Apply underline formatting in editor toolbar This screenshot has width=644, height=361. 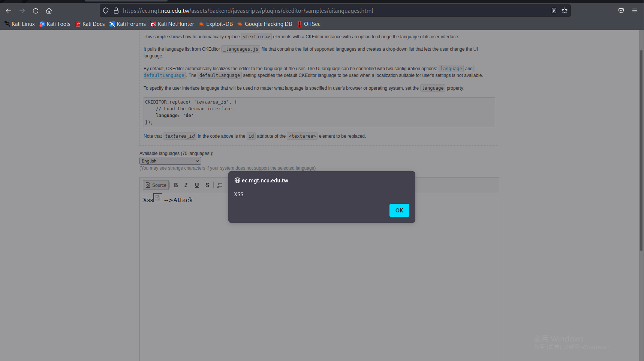click(x=197, y=185)
